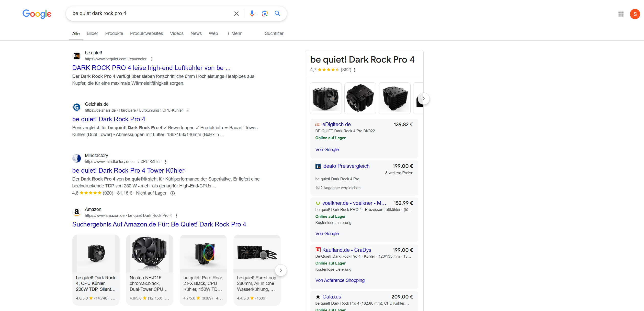Open the Google apps grid
The height and width of the screenshot is (311, 644).
[x=621, y=14]
